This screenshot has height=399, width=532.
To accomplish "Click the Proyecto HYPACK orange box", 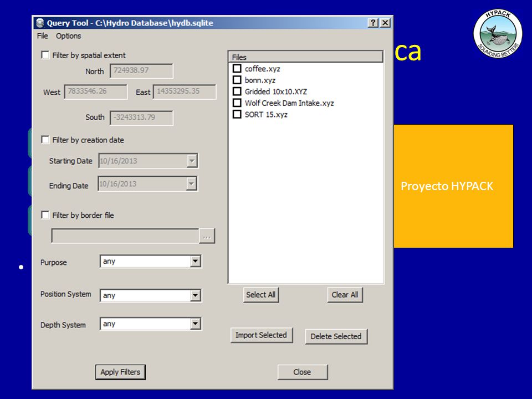I will coord(453,186).
